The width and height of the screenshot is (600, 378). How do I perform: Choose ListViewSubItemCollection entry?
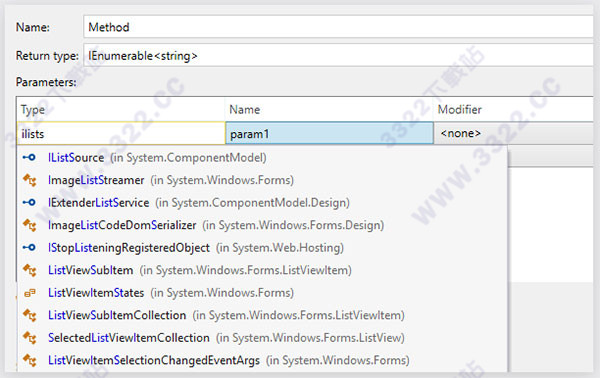click(262, 315)
